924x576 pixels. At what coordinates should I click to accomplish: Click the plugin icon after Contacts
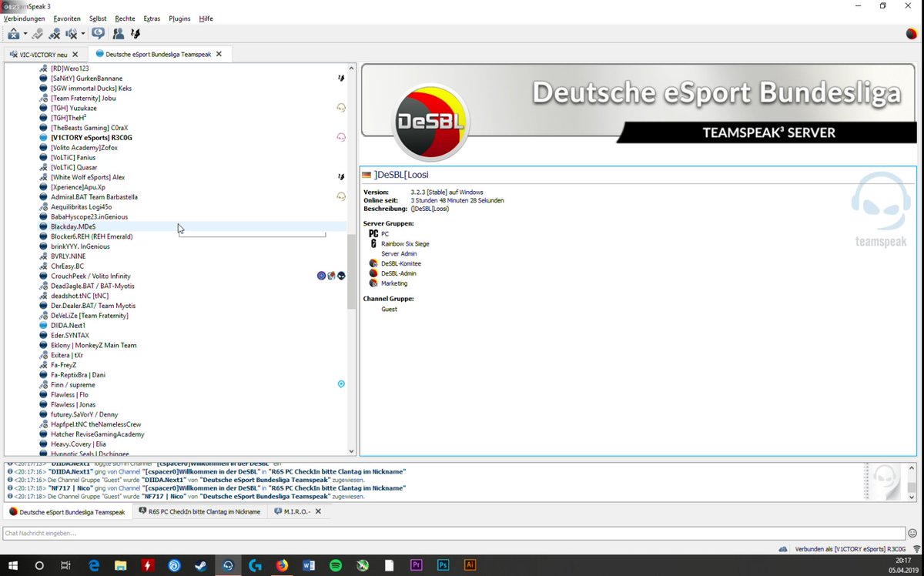[x=136, y=34]
